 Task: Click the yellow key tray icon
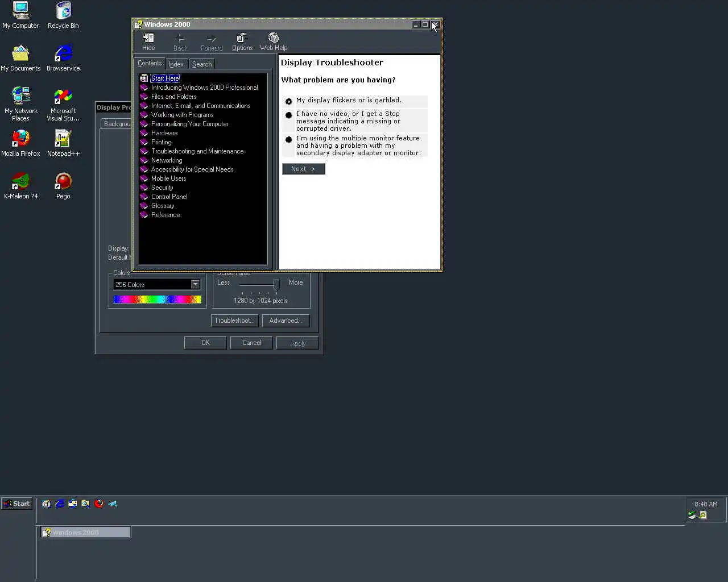click(x=703, y=515)
